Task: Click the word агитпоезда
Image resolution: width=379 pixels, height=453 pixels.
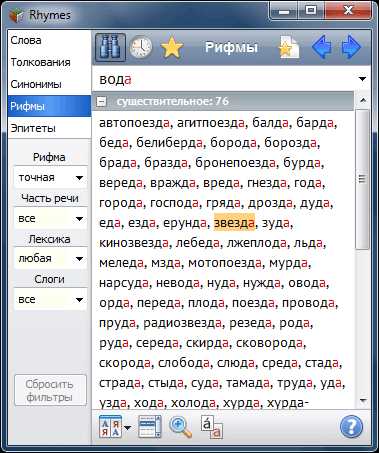Action: pyautogui.click(x=211, y=123)
